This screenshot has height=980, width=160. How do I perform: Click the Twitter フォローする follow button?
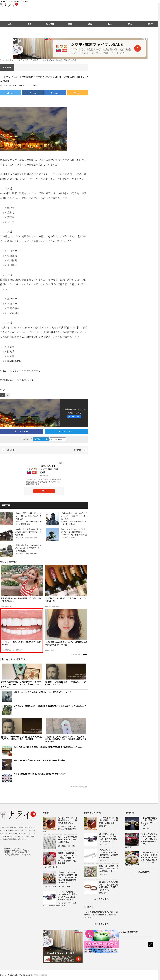tap(41, 439)
